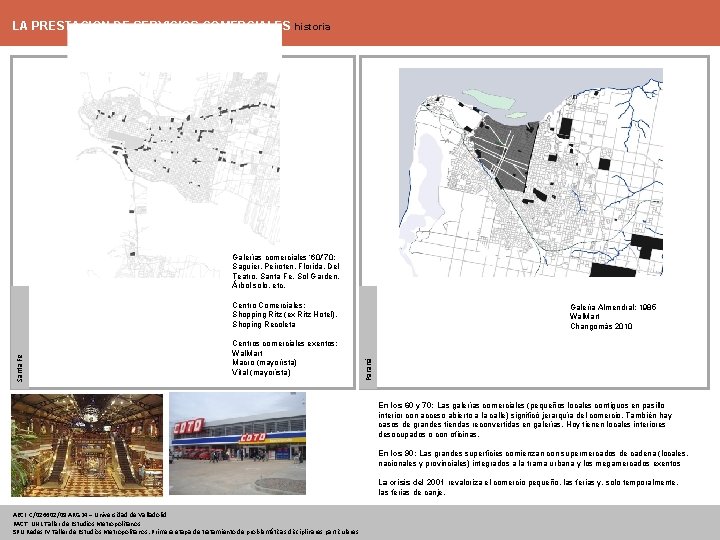This screenshot has height=540, width=720.
Task: Click the word "historia" in the header
Action: 312,27
